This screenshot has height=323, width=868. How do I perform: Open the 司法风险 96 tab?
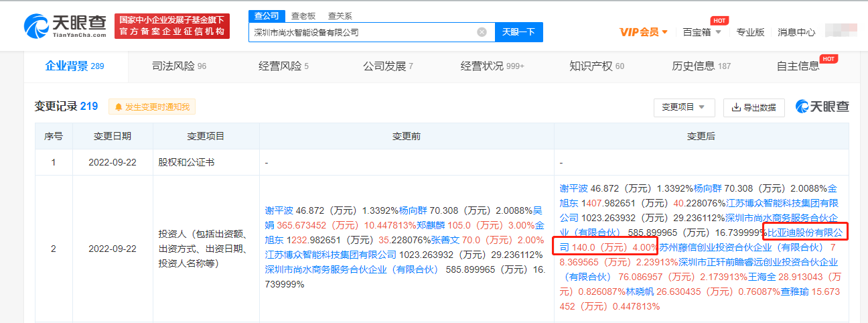(179, 66)
